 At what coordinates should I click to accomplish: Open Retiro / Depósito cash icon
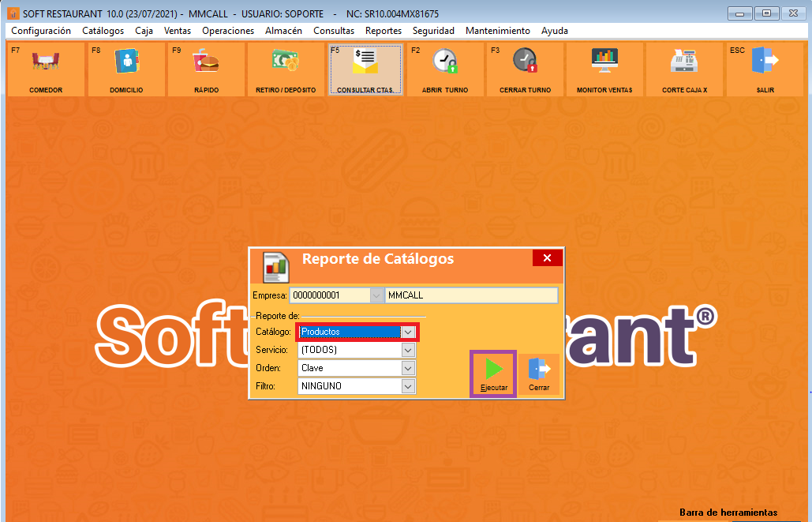coord(286,63)
